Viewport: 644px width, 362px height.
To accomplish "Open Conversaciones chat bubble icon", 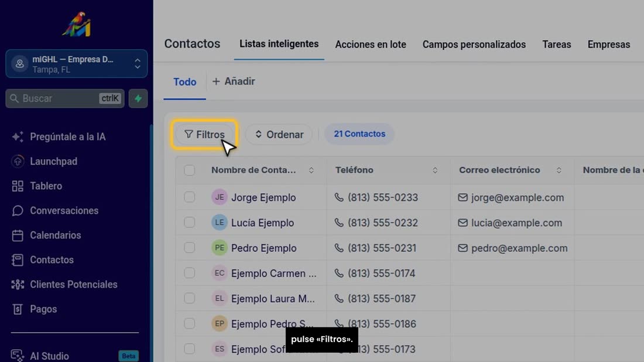I will (17, 211).
